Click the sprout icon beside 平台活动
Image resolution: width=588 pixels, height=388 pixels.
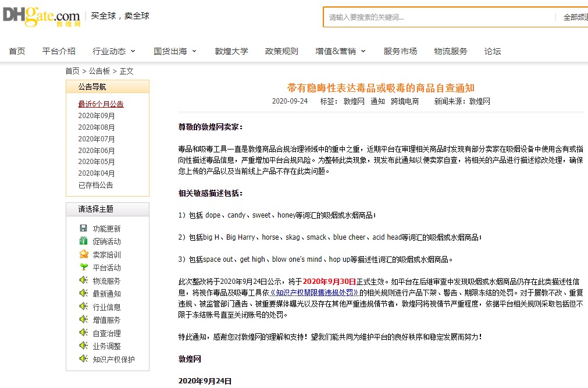(x=84, y=267)
